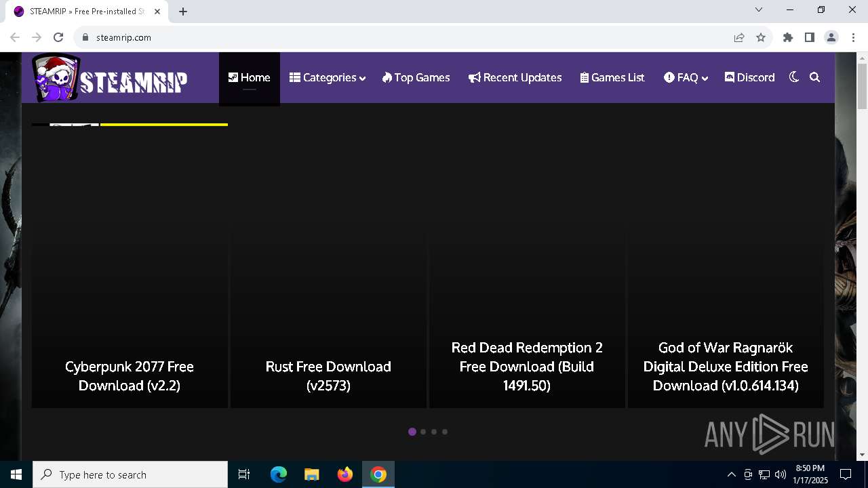Open Chrome Extensions puzzle icon

[x=788, y=37]
